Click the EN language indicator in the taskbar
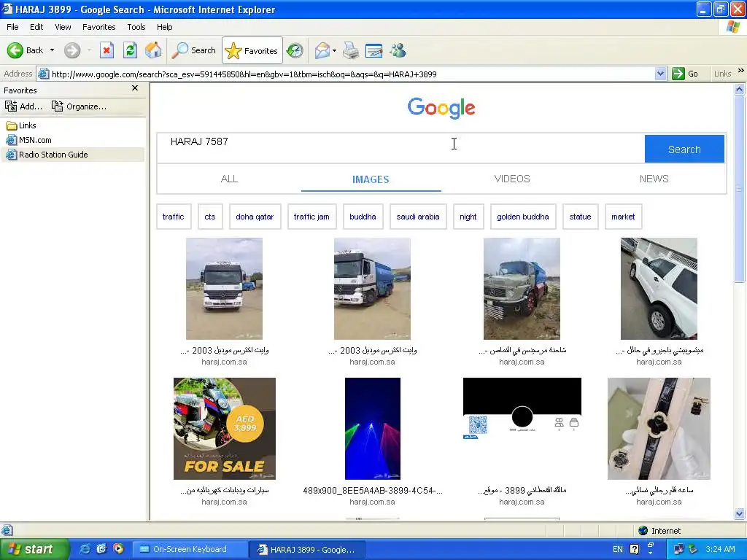 pos(617,549)
